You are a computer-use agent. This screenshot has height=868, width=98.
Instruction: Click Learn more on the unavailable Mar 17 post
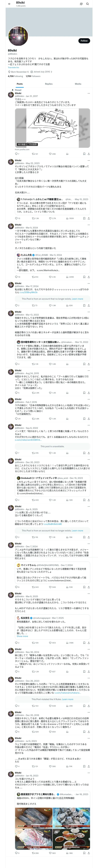click(77, 299)
